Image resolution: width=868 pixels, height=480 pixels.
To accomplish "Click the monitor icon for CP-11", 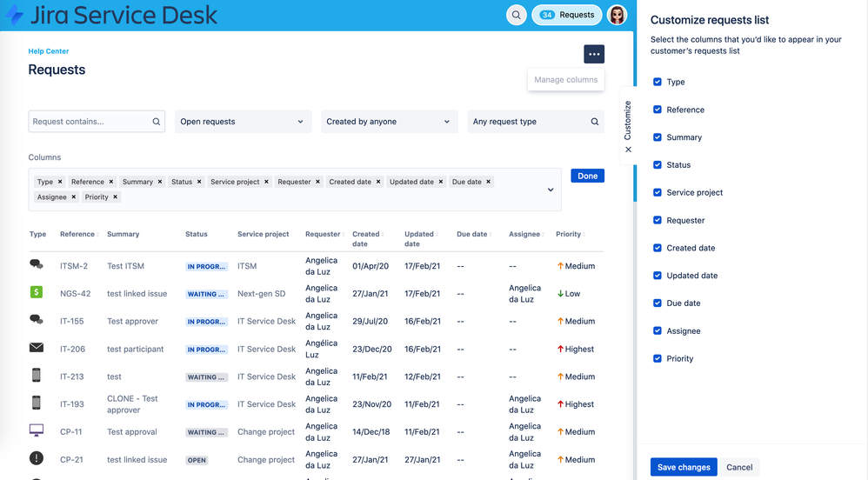I will coord(36,430).
